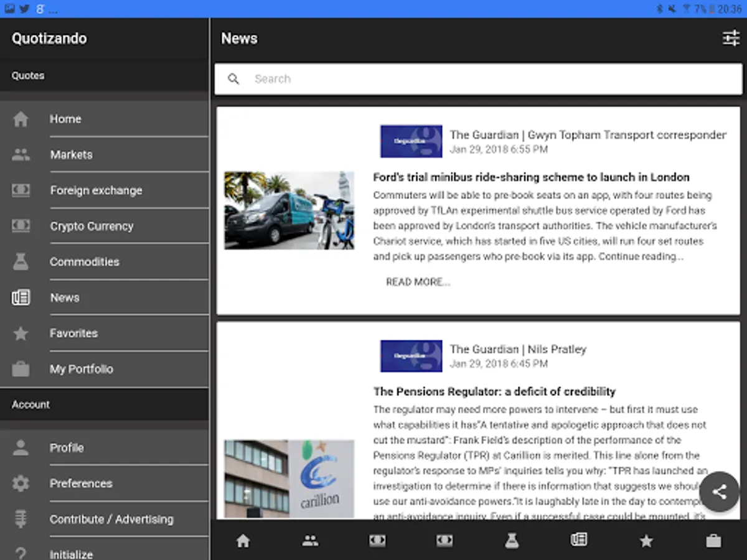Viewport: 747px width, 560px height.
Task: Open Home from bottom bar house icon
Action: click(x=243, y=541)
